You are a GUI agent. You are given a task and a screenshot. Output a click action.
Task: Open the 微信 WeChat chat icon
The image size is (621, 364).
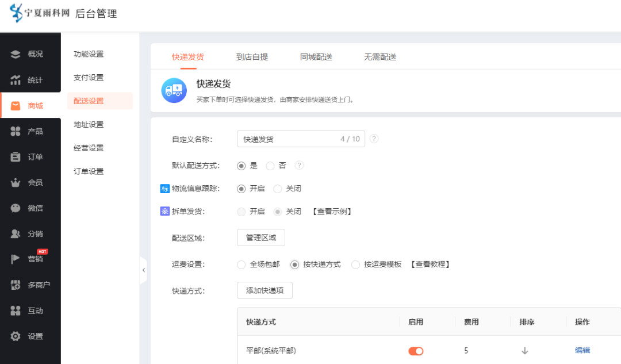(x=16, y=208)
